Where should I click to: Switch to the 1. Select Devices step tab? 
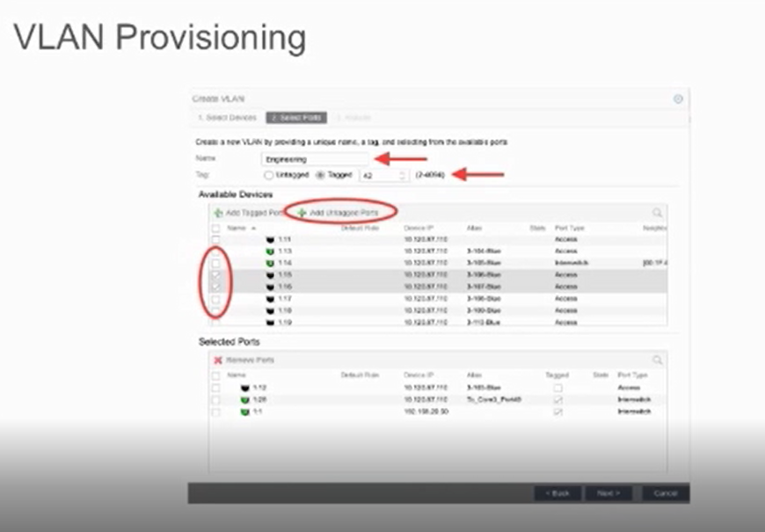(x=225, y=118)
